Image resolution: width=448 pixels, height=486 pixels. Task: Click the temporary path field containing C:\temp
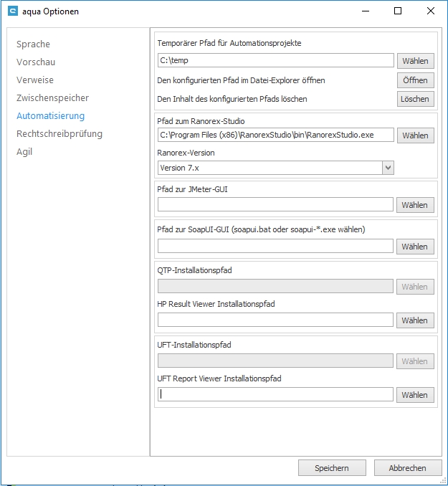(x=275, y=61)
